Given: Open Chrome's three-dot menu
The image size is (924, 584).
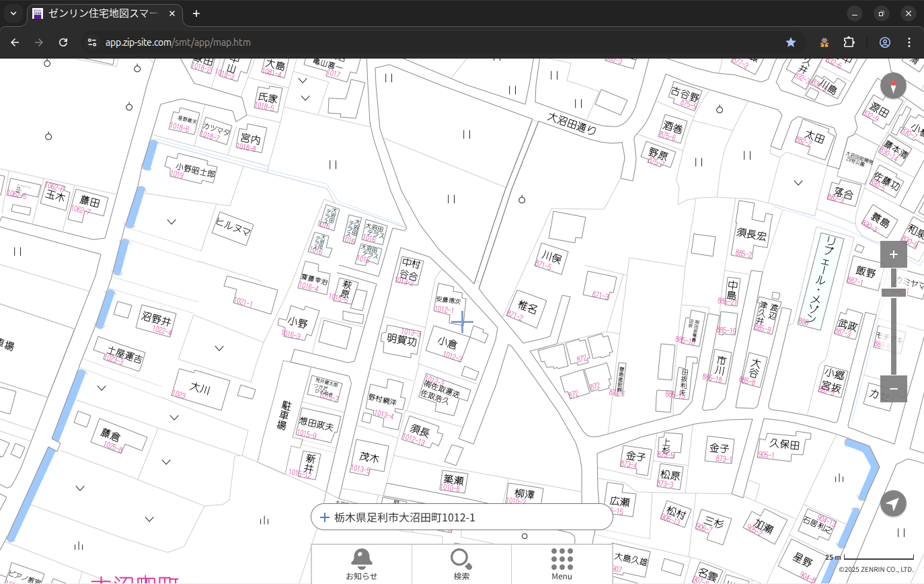Looking at the screenshot, I should point(909,42).
